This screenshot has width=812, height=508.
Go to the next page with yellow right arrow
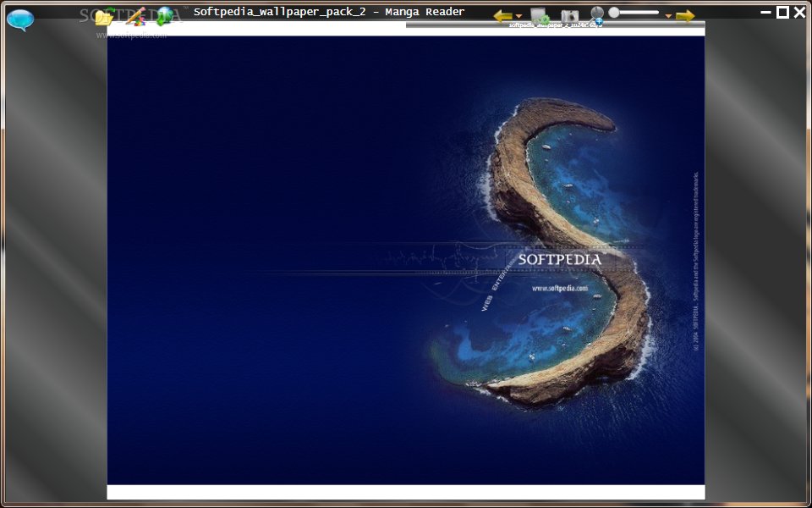tap(685, 16)
